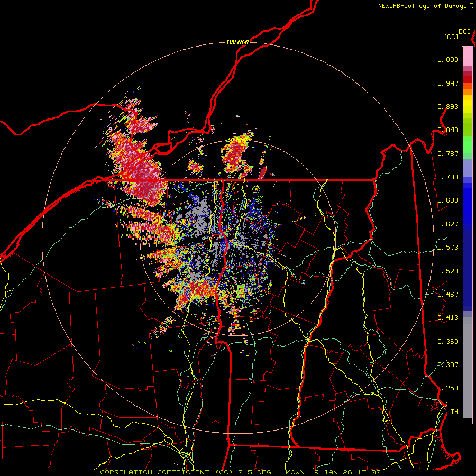The image size is (476, 476).
Task: Click the 0.840 legend value
Action: tap(448, 130)
